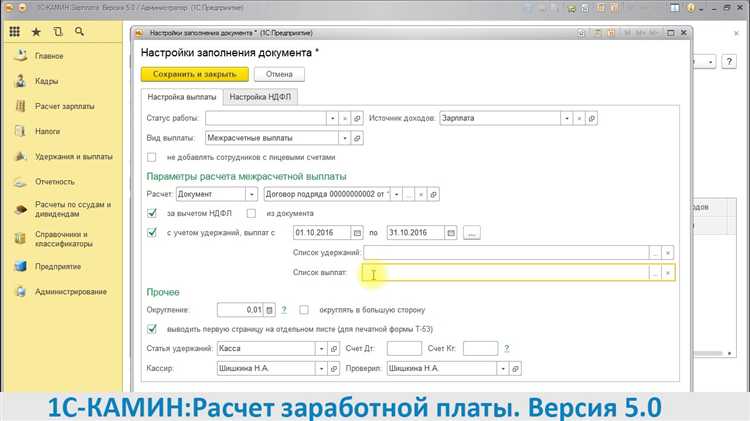Expand the Вид выплаты dropdown
Viewport: 750px width, 421px height.
(x=344, y=138)
